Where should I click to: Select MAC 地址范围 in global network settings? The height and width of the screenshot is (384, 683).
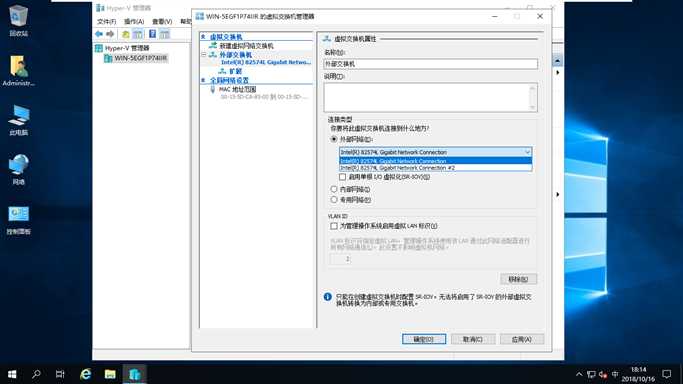[x=237, y=89]
